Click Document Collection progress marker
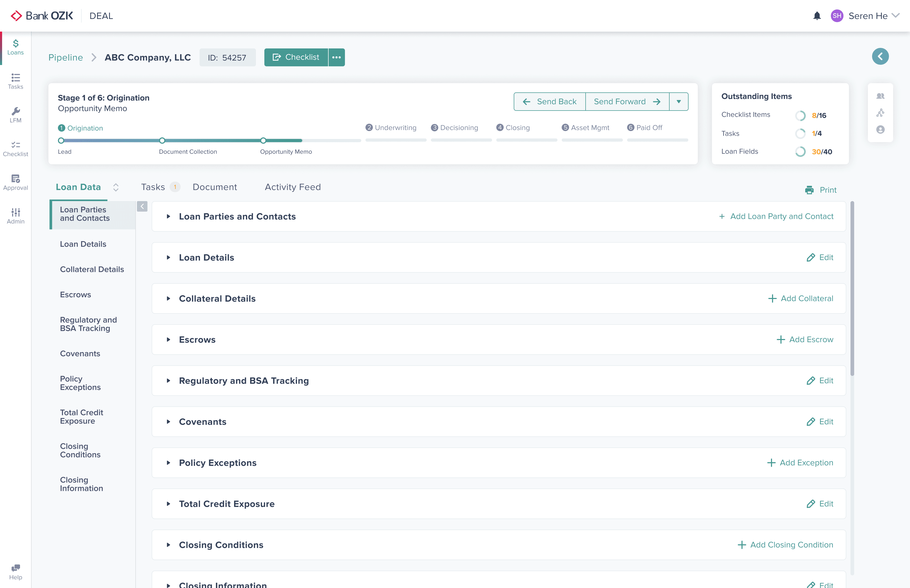The image size is (910, 588). pos(162,141)
